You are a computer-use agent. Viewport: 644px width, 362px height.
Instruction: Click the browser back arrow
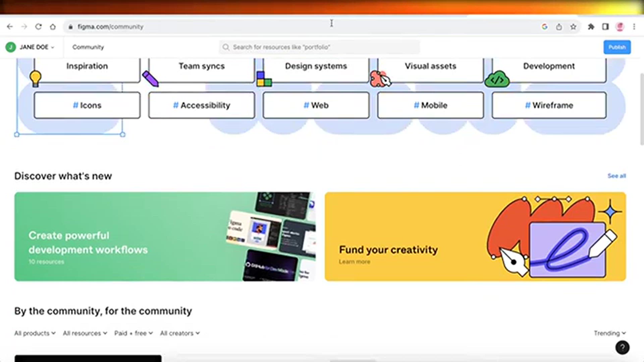pyautogui.click(x=10, y=26)
